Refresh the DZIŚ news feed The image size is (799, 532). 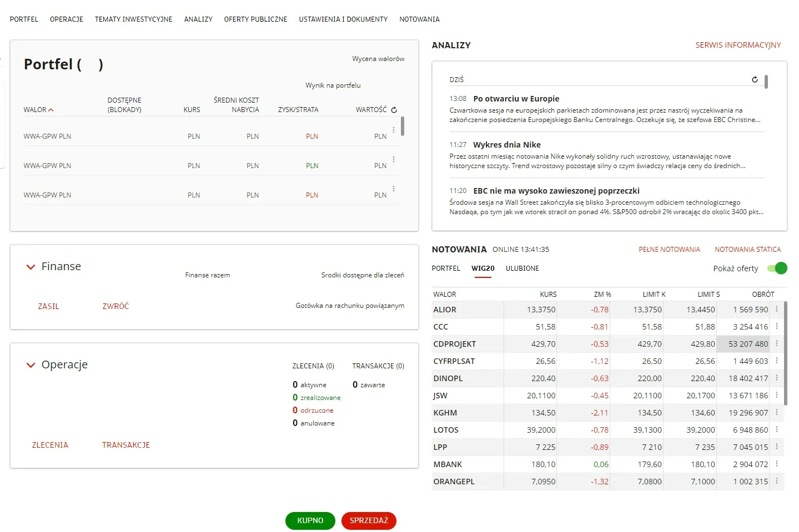[755, 80]
